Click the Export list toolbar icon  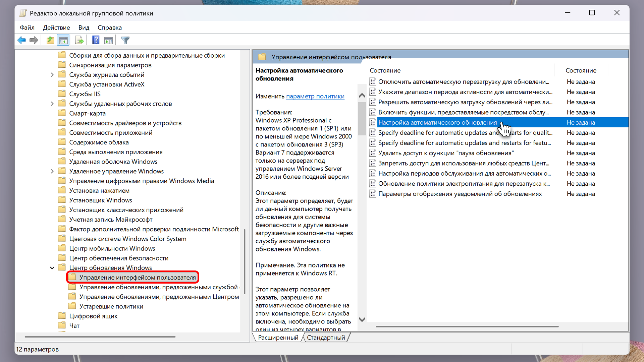(79, 40)
